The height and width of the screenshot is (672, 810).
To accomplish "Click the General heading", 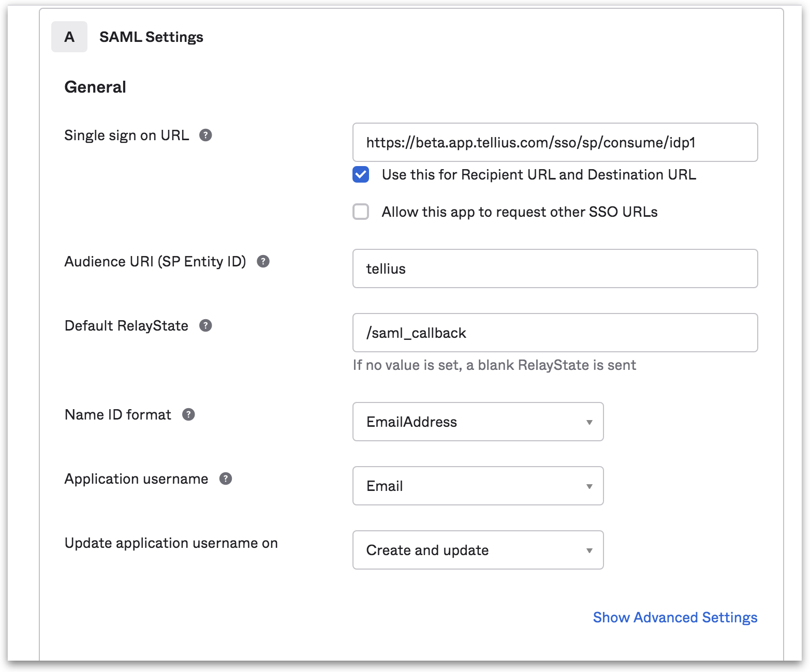I will 95,87.
